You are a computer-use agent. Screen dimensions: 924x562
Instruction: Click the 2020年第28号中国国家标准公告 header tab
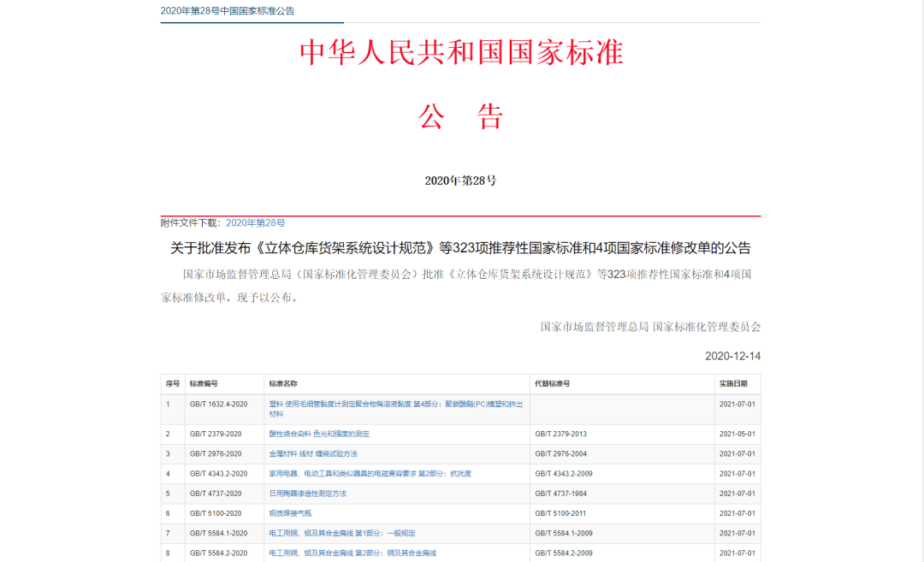[x=228, y=11]
